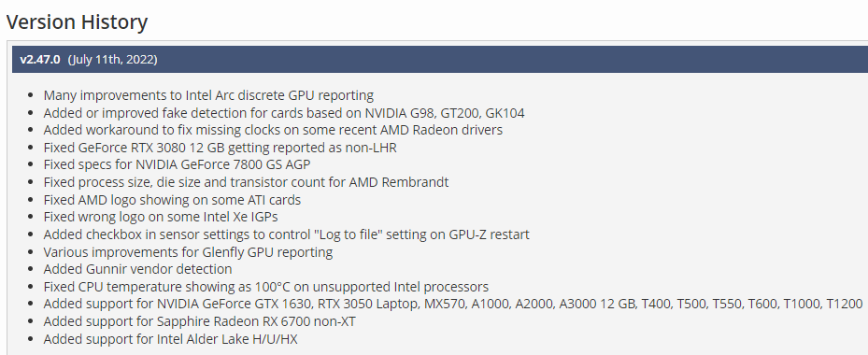
Task: Click the July 11th, 2022 release date
Action: pyautogui.click(x=112, y=59)
